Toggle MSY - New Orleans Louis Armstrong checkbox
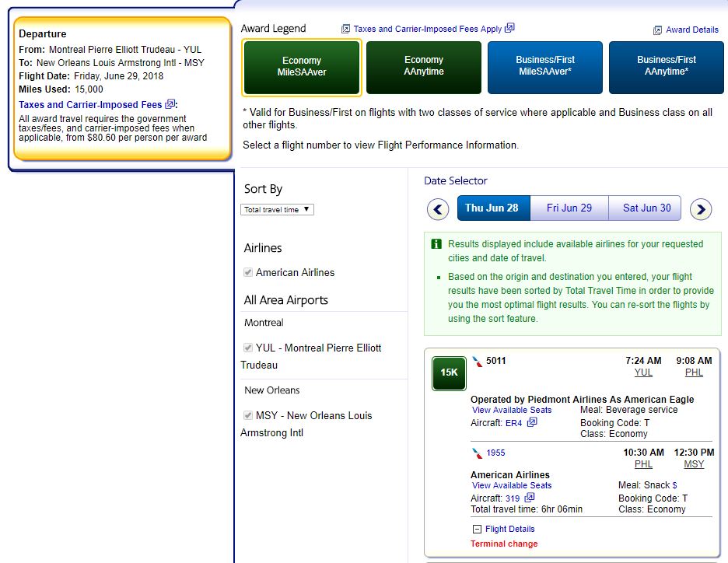Screen dimensions: 728x563 [x=248, y=416]
